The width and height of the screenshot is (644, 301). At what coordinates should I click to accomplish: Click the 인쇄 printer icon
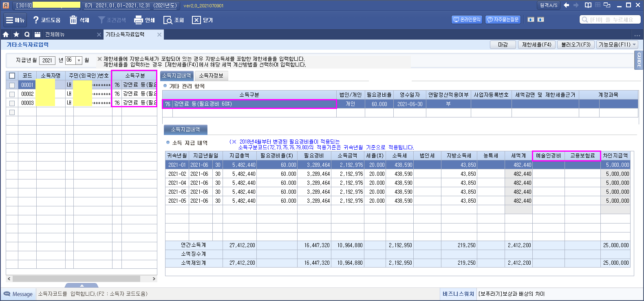point(139,20)
